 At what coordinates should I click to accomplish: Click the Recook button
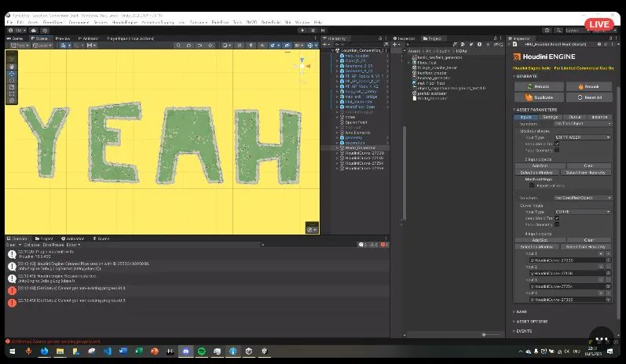[589, 86]
